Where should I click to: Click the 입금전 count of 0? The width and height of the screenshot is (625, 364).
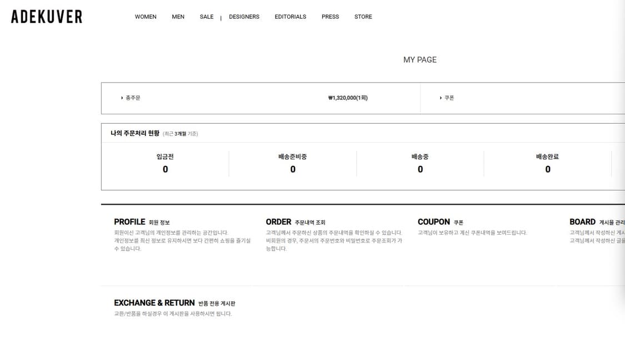point(165,169)
